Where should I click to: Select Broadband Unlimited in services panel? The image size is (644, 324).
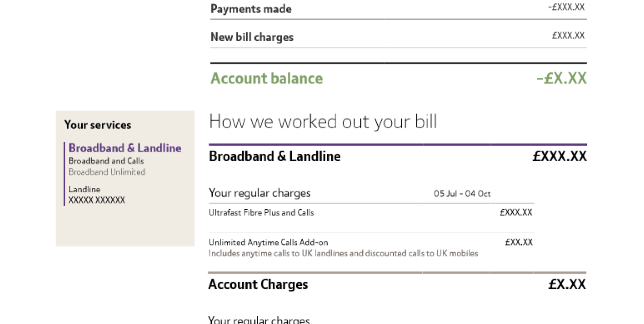[x=107, y=172]
